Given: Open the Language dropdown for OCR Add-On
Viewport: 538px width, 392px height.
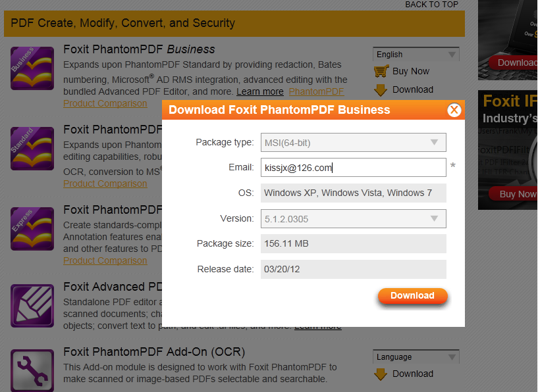Looking at the screenshot, I should pyautogui.click(x=416, y=357).
